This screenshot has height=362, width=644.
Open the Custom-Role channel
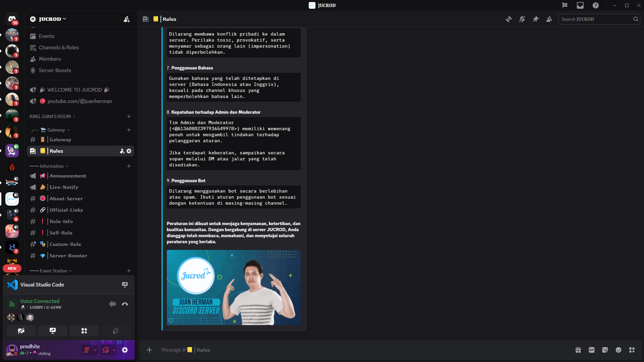click(x=81, y=244)
